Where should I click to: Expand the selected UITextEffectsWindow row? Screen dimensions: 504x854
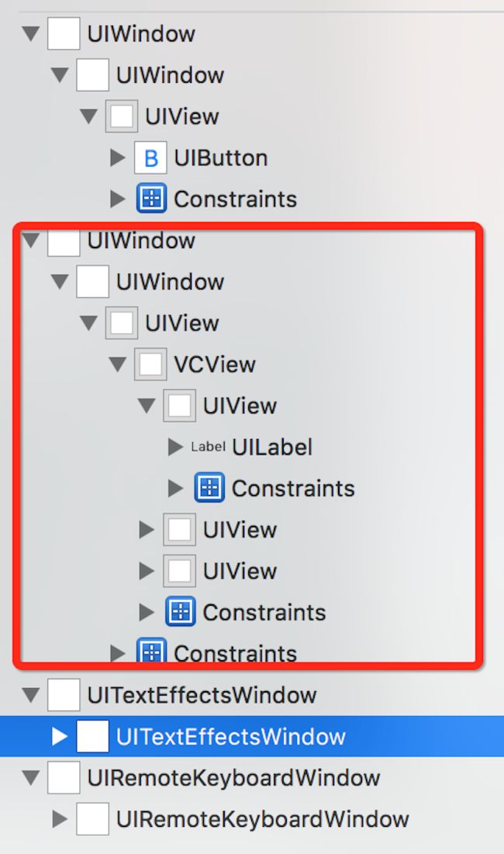click(x=60, y=736)
